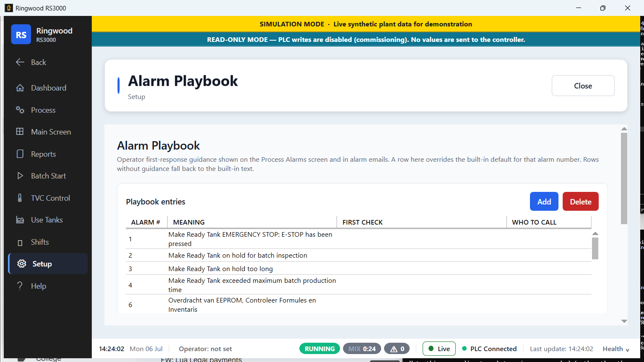
Task: Click alarm number 3 cell
Action: click(x=130, y=269)
